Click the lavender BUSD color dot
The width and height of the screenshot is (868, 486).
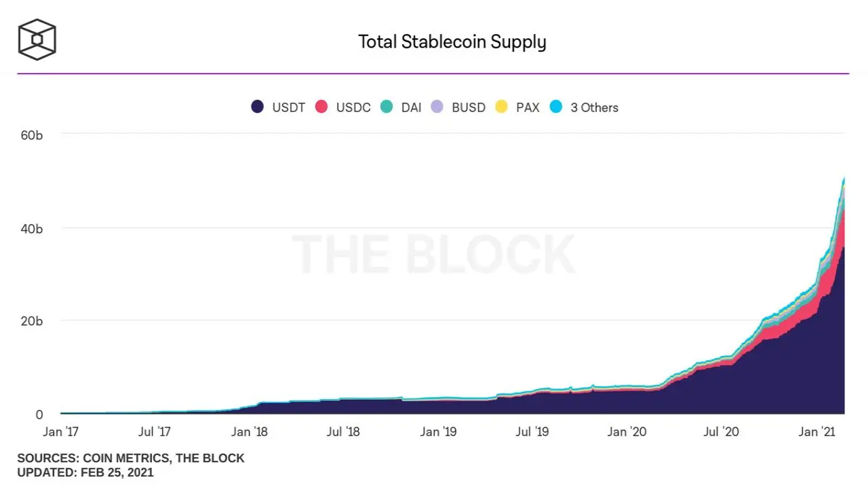[x=437, y=107]
